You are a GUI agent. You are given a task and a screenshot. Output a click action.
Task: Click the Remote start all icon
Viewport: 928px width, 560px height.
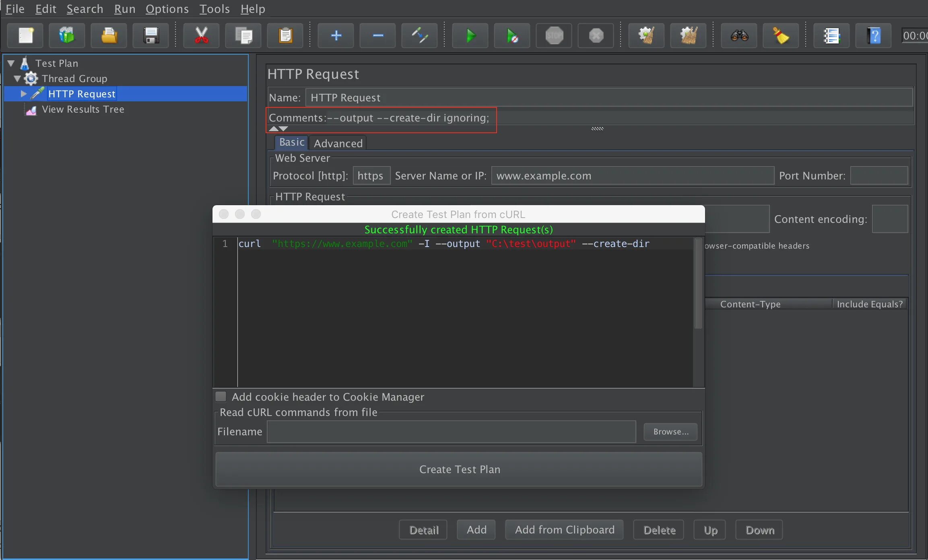[x=514, y=36]
